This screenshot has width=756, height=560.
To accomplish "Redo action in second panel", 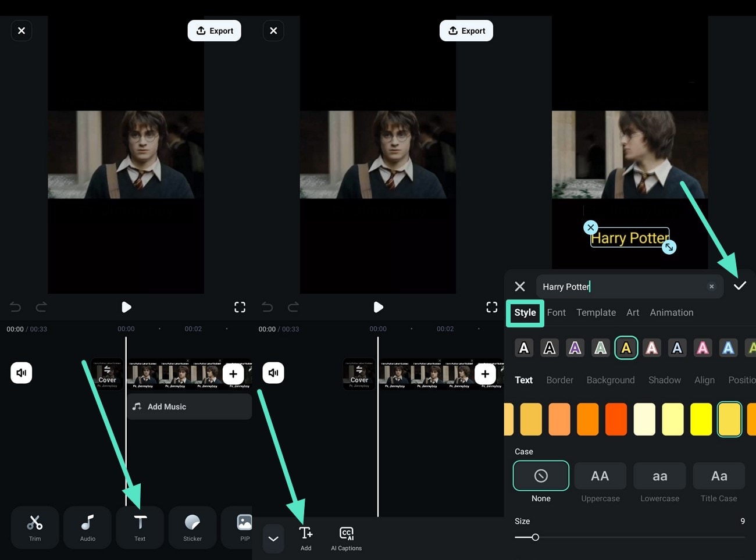I will tap(293, 307).
